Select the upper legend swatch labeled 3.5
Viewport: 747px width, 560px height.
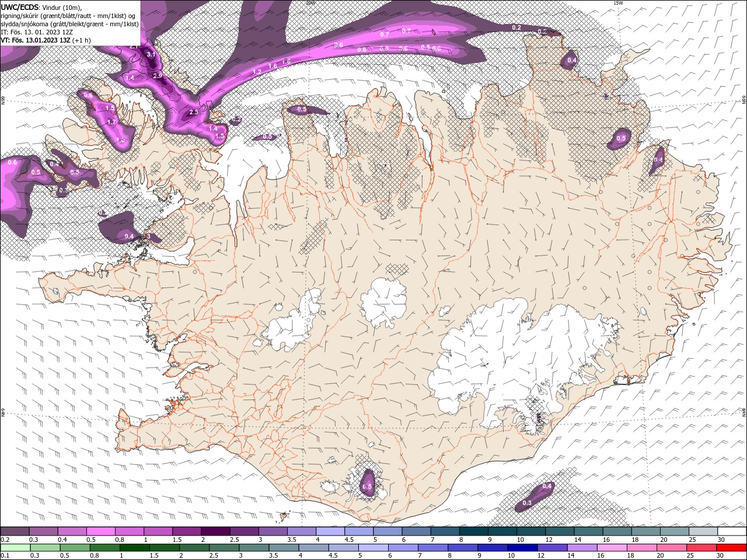pyautogui.click(x=302, y=531)
